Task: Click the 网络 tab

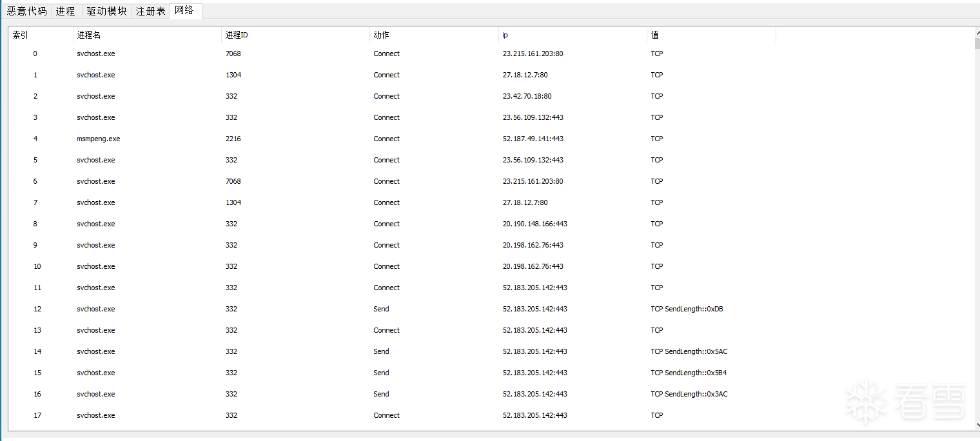Action: click(x=184, y=10)
